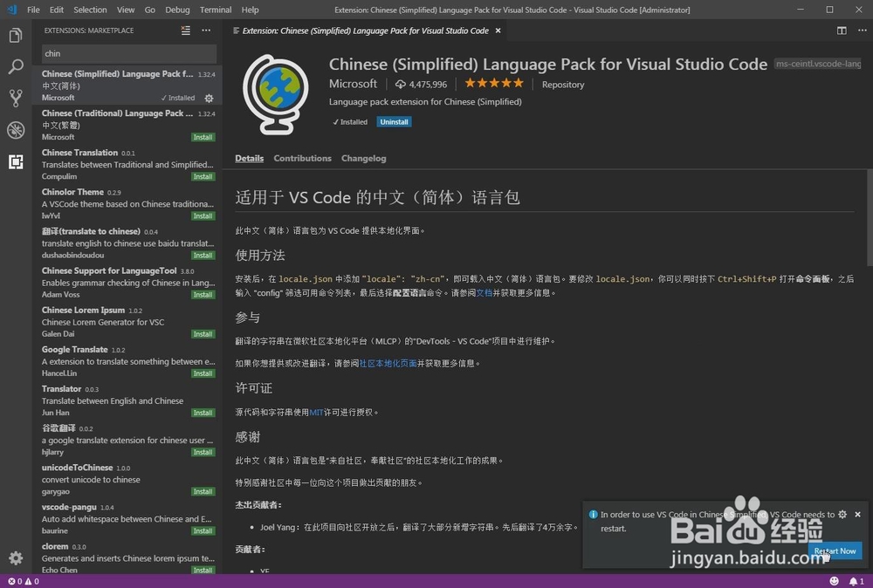Open editor more actions ellipsis
This screenshot has width=873, height=588.
(862, 31)
